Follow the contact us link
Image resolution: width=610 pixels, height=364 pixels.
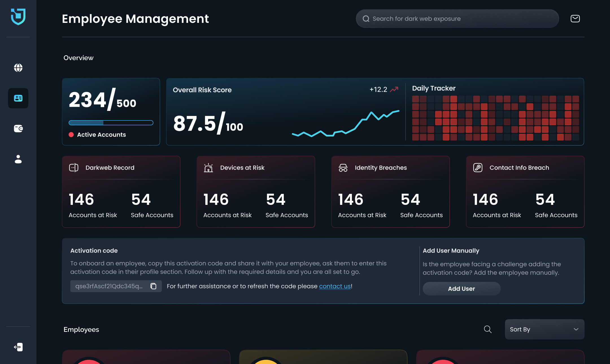pos(335,286)
